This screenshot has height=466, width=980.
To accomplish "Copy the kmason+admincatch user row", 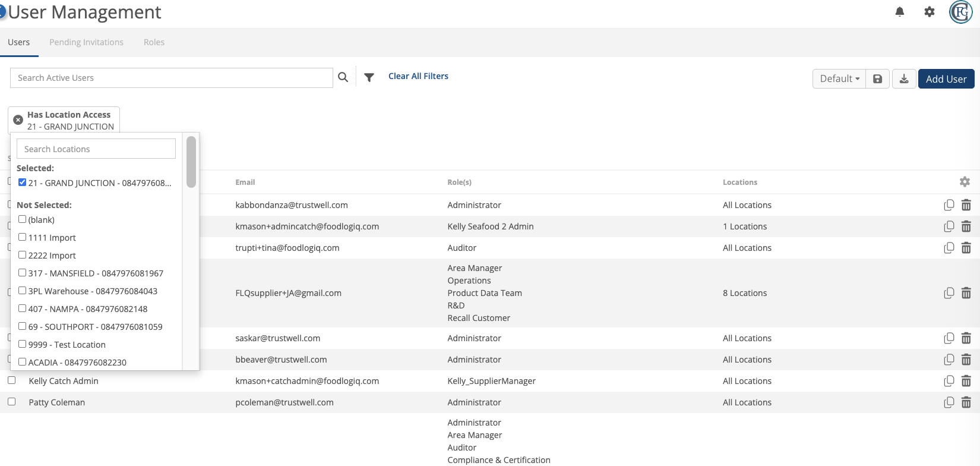I will (949, 226).
